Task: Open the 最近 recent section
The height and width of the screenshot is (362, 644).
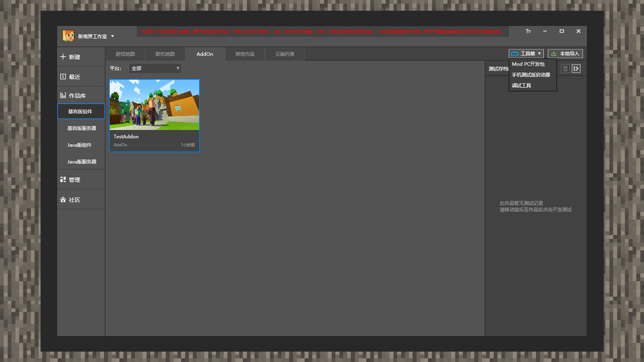Action: point(74,77)
